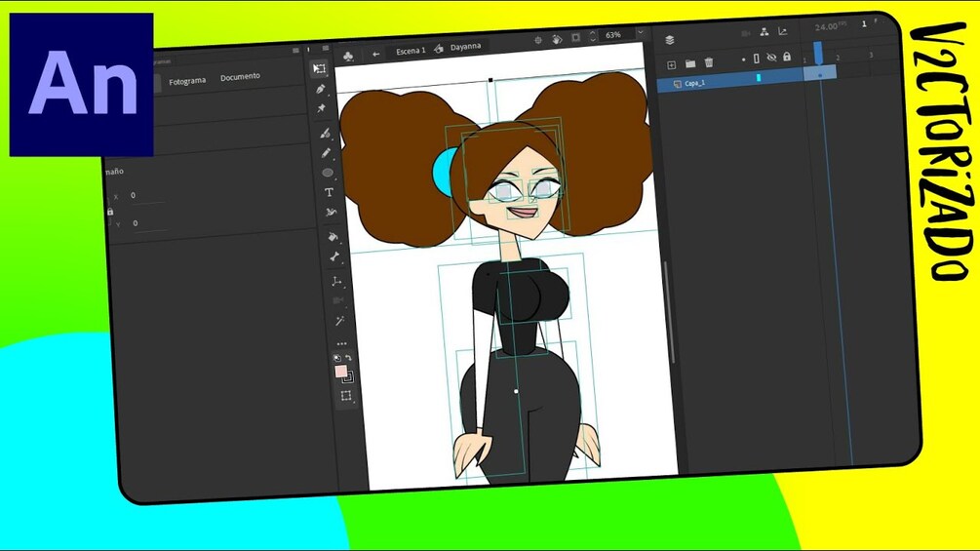Select the Capa_1 layer
The height and width of the screenshot is (551, 980).
click(695, 83)
